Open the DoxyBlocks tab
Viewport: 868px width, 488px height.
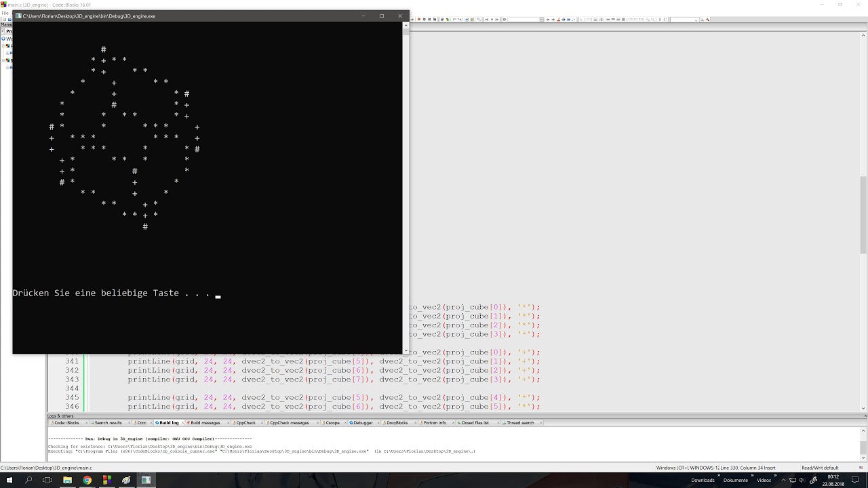point(396,423)
